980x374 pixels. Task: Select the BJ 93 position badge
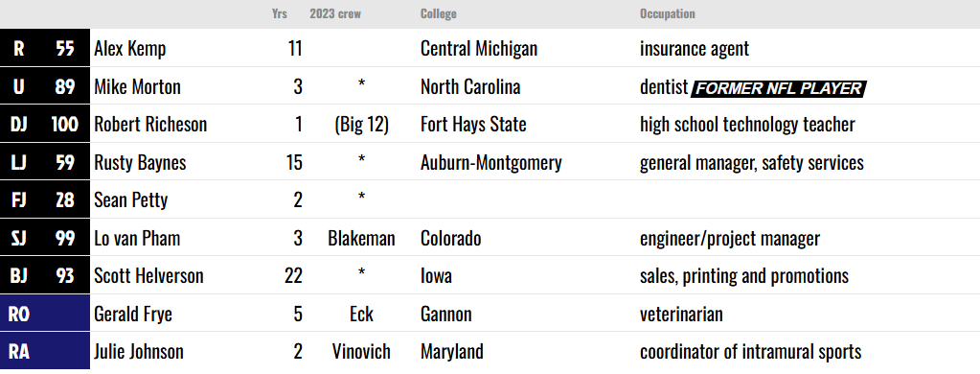tap(45, 275)
